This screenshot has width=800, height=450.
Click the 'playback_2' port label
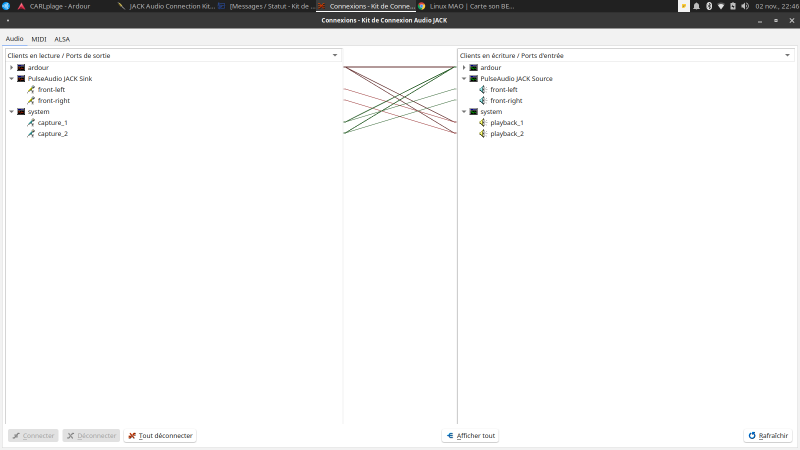507,134
